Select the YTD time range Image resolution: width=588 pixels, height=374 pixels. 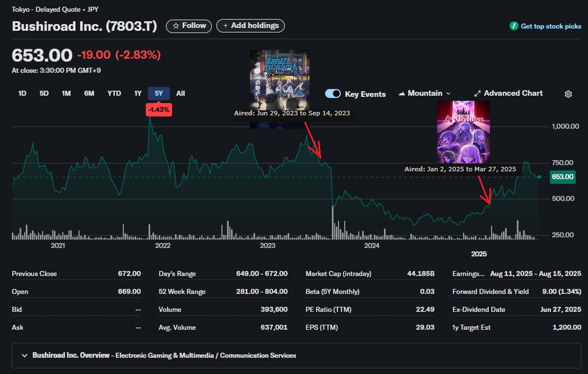[114, 93]
